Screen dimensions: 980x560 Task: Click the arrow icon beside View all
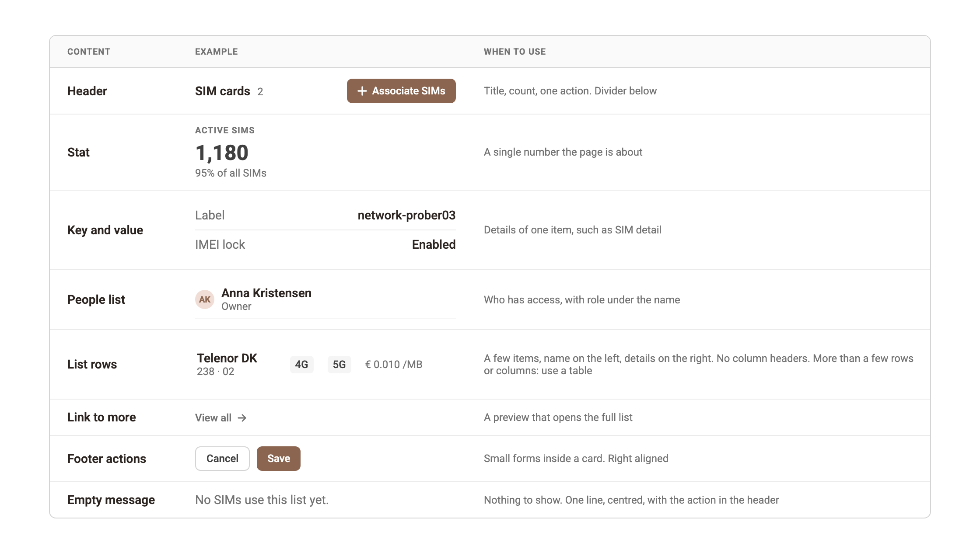click(242, 418)
